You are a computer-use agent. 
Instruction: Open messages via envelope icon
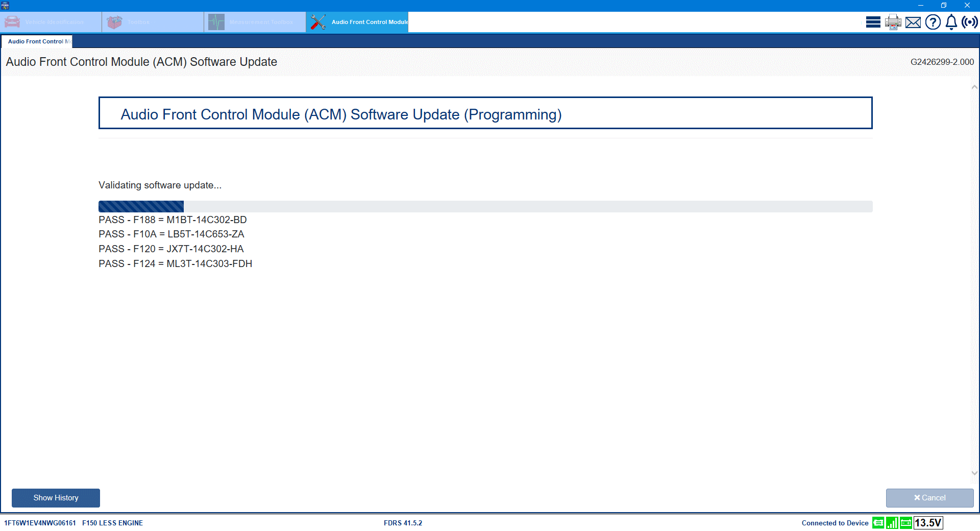[x=913, y=22]
